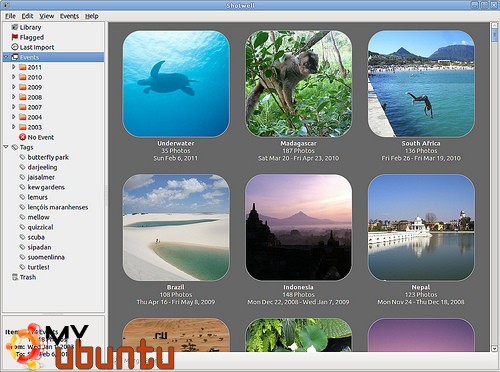
Task: Click the "Sun Feb 6, 2011" date text
Action: tap(176, 158)
